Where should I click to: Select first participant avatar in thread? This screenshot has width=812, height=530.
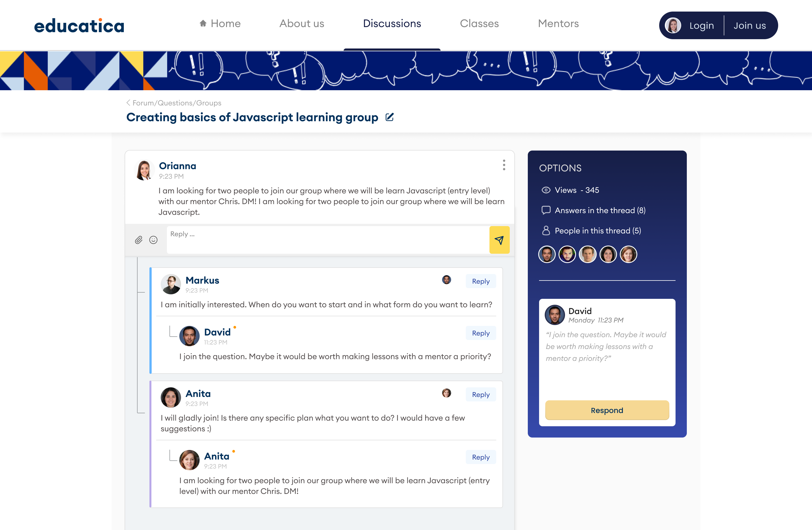(547, 254)
